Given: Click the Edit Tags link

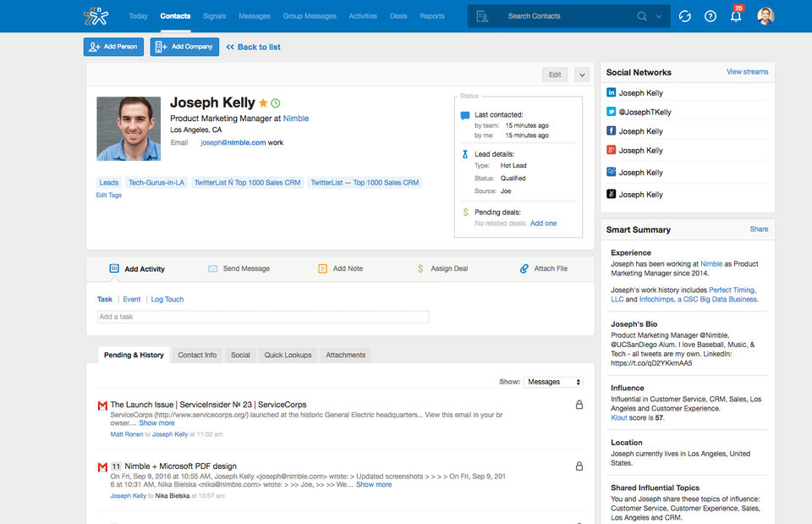Looking at the screenshot, I should tap(109, 195).
